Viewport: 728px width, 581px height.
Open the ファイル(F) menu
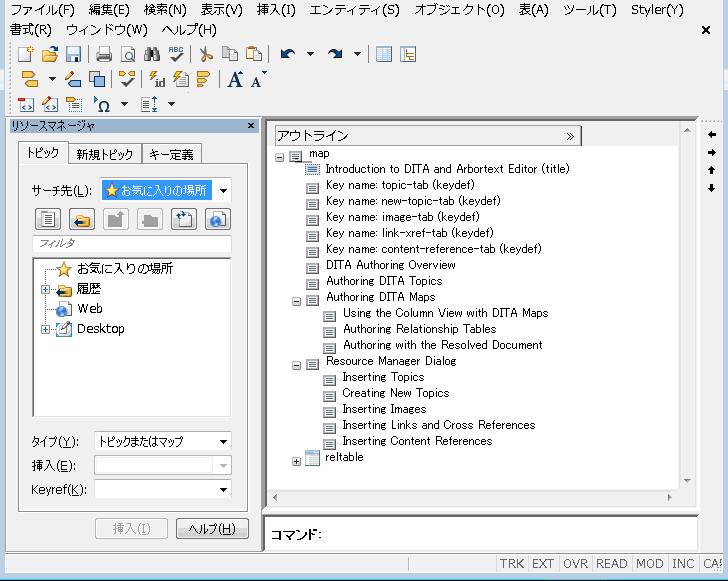click(42, 9)
